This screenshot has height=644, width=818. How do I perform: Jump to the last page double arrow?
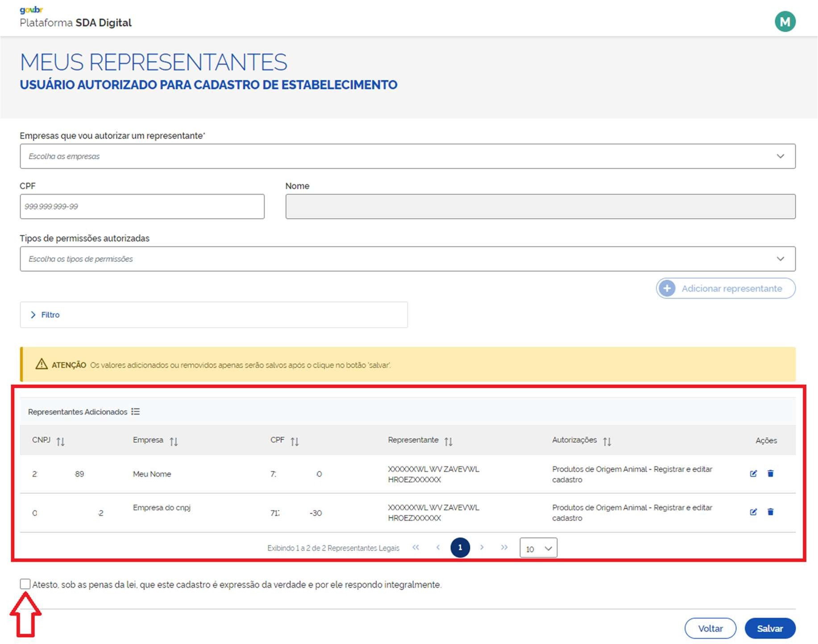504,548
